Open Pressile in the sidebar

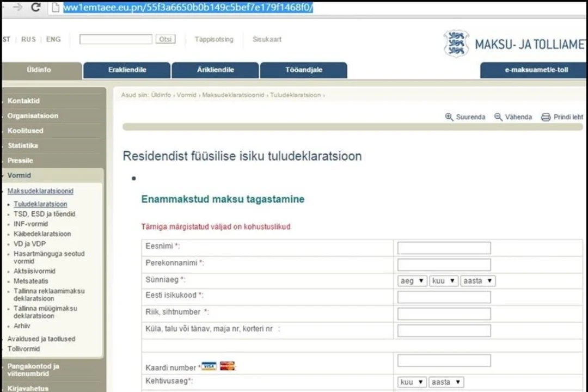pyautogui.click(x=20, y=160)
